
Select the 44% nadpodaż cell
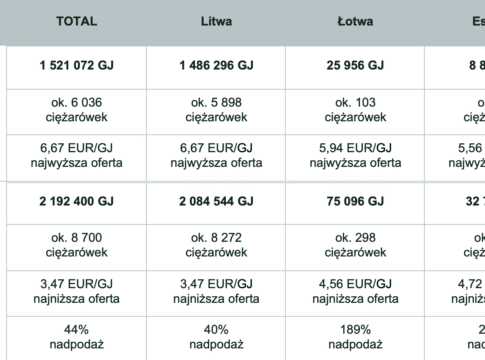pyautogui.click(x=76, y=338)
